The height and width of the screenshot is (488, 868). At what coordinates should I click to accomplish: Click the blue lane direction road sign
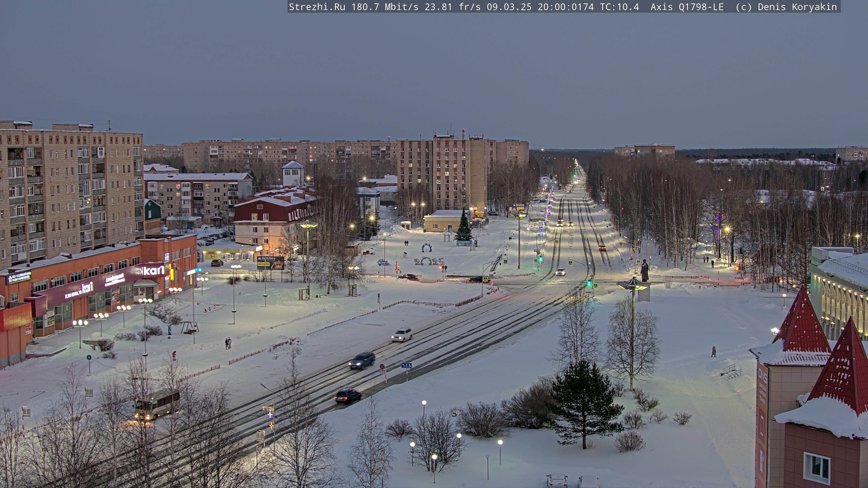(x=407, y=365)
